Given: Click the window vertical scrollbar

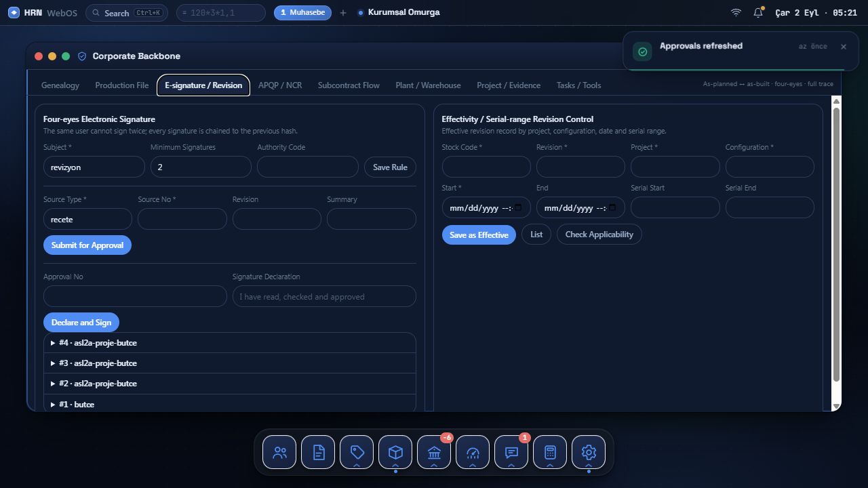Looking at the screenshot, I should 836,244.
